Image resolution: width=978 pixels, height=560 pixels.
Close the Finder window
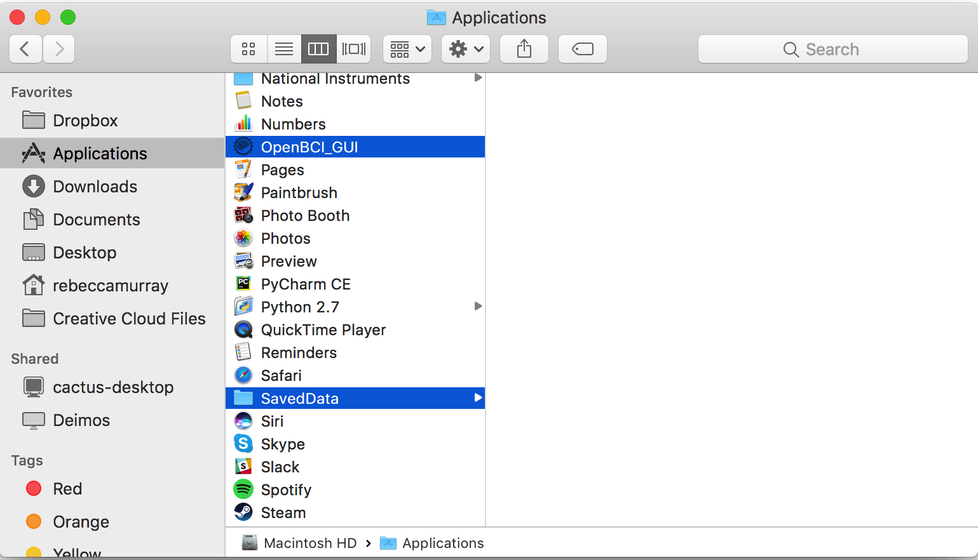coord(17,17)
